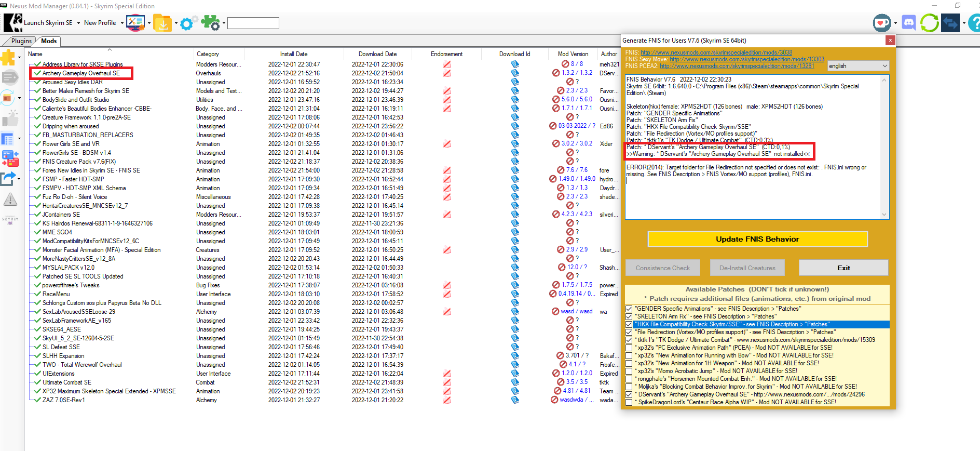The height and width of the screenshot is (451, 980).
Task: Click the Skyrim dragon logo launch icon
Action: point(13,23)
